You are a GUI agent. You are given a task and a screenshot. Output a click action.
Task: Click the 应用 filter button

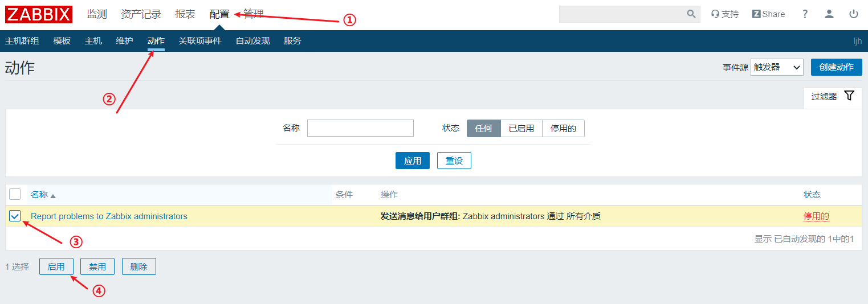pyautogui.click(x=413, y=161)
